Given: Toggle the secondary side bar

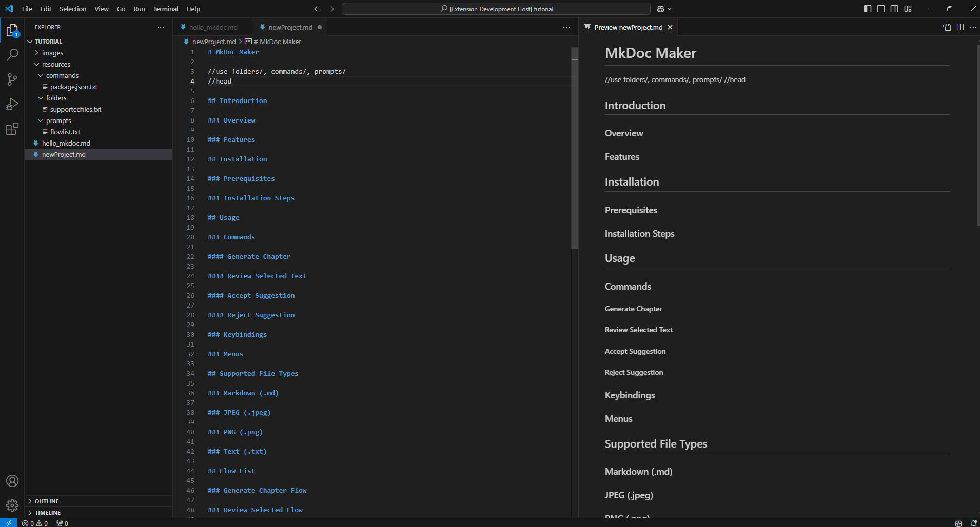Looking at the screenshot, I should pyautogui.click(x=894, y=9).
